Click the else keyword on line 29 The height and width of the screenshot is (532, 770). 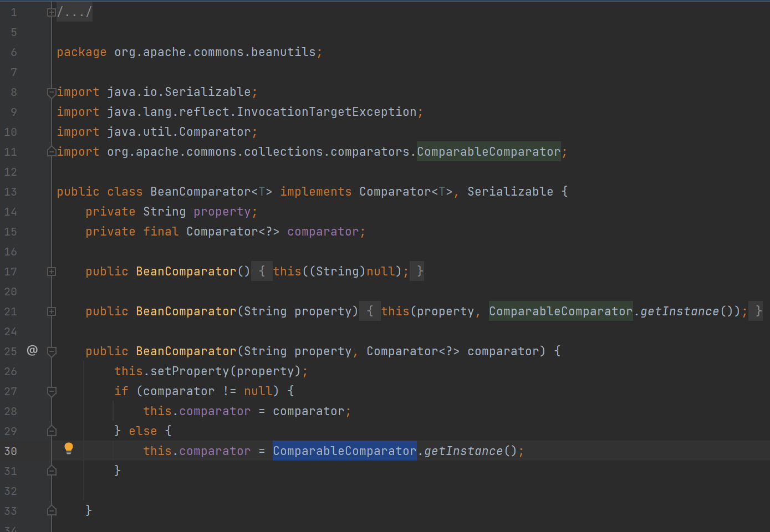pyautogui.click(x=143, y=431)
